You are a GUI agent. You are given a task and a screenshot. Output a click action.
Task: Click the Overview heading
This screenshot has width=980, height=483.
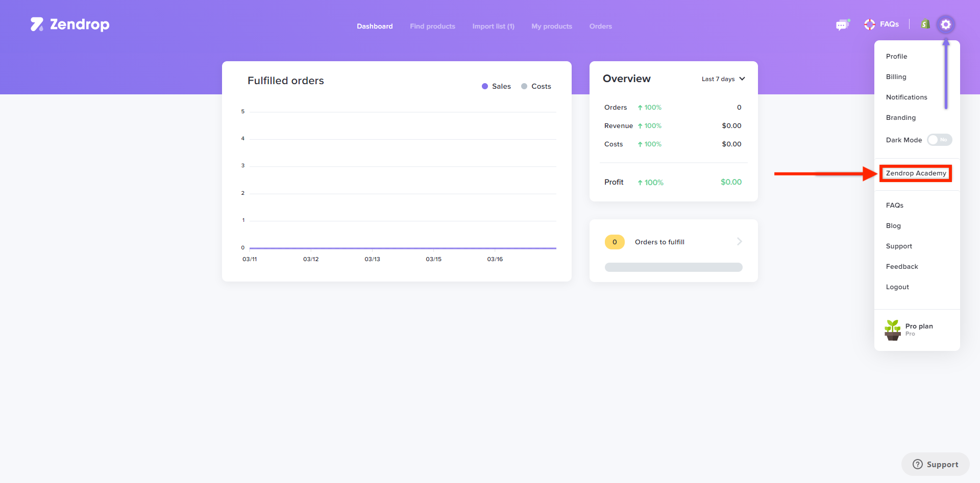(x=626, y=79)
